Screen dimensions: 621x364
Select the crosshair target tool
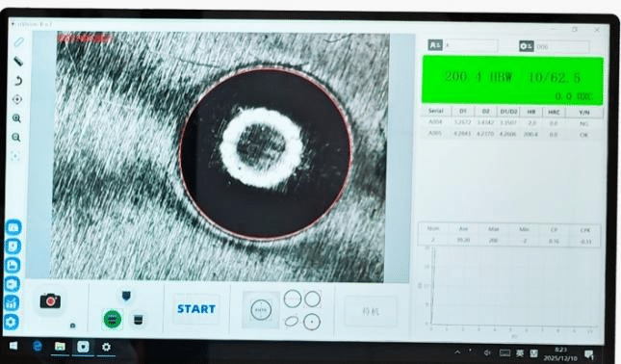[17, 99]
